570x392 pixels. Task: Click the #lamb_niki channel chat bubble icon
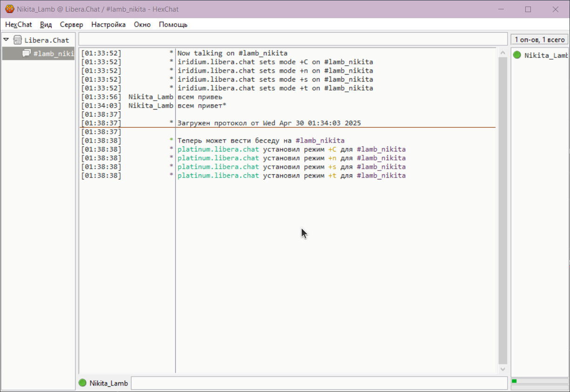point(27,54)
